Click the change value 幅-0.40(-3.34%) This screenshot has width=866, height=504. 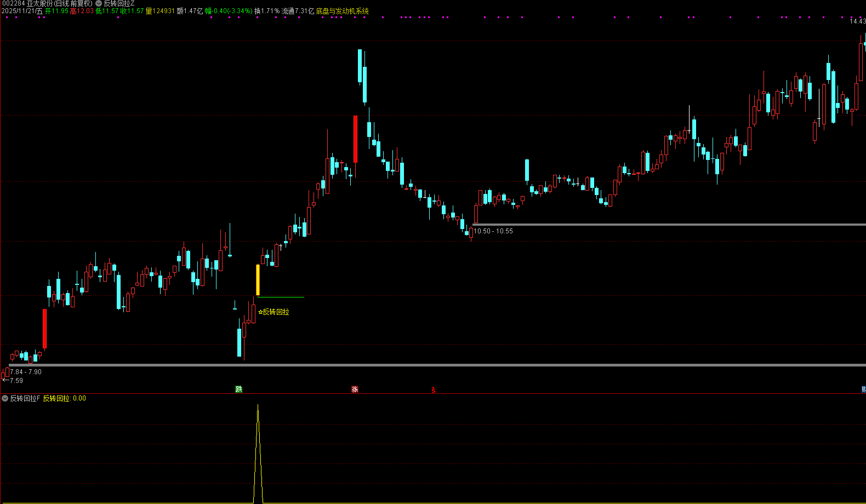(229, 11)
